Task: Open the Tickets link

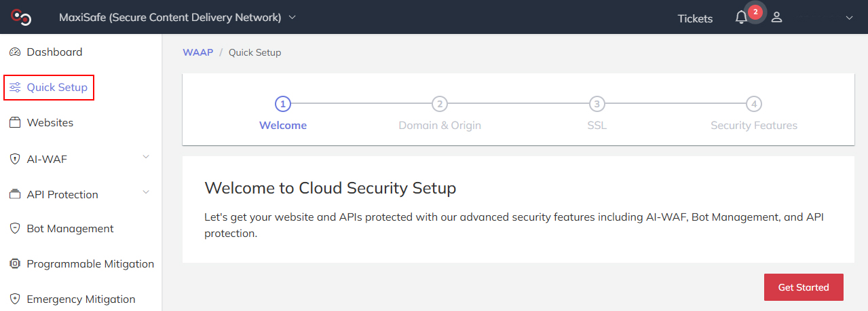Action: pyautogui.click(x=695, y=18)
